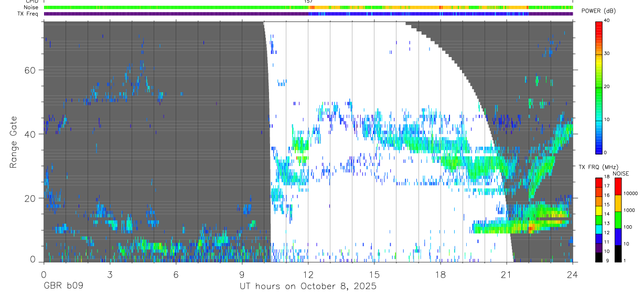The width and height of the screenshot is (644, 297).
Task: Click the x-axis tick label '24'
Action: (x=572, y=274)
